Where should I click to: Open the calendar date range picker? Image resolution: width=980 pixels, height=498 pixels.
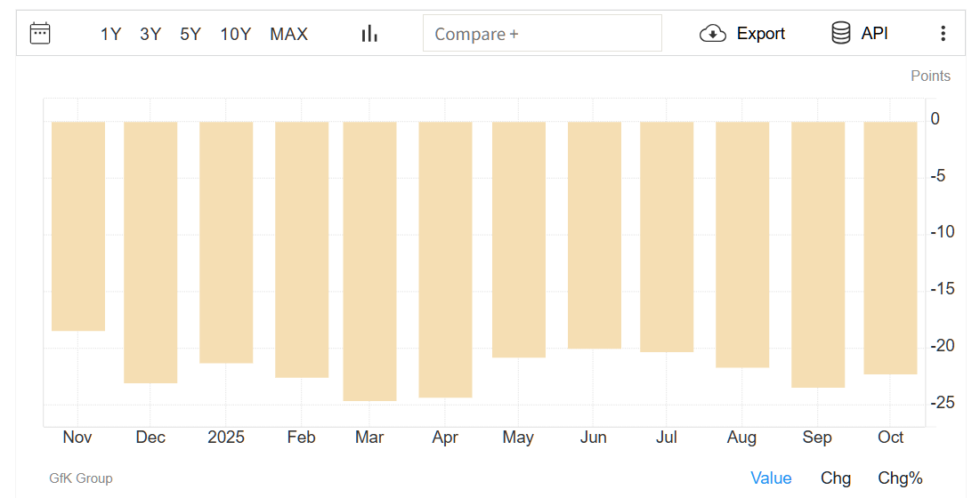click(x=40, y=34)
